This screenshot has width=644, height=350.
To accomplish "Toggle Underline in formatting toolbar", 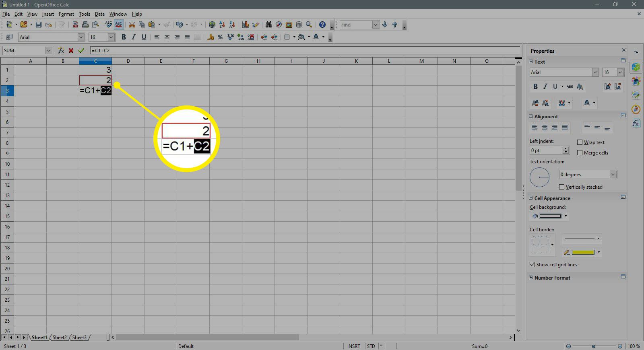I will (x=144, y=37).
